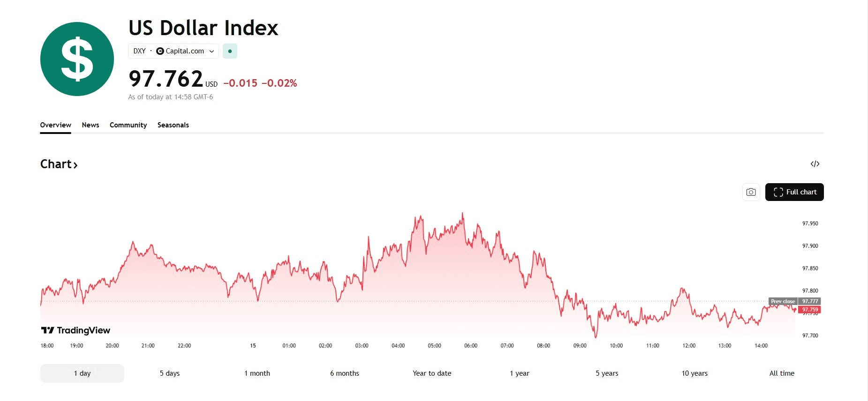Click the green dollar sign logo
Image resolution: width=868 pixels, height=401 pixels.
(x=77, y=59)
